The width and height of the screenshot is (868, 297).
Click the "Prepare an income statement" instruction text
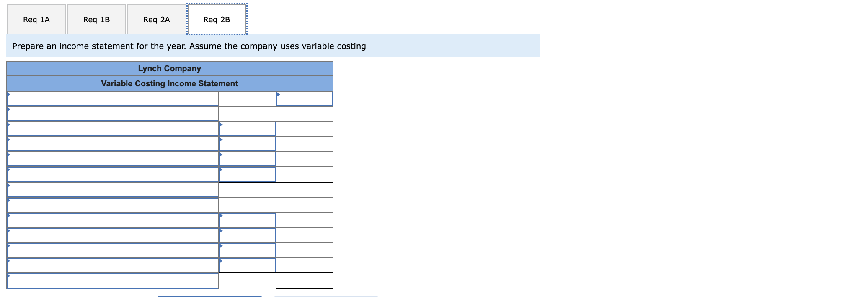click(189, 46)
